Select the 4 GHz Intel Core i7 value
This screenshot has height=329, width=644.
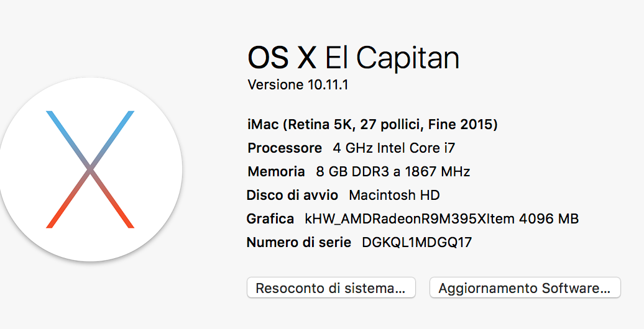tap(395, 148)
